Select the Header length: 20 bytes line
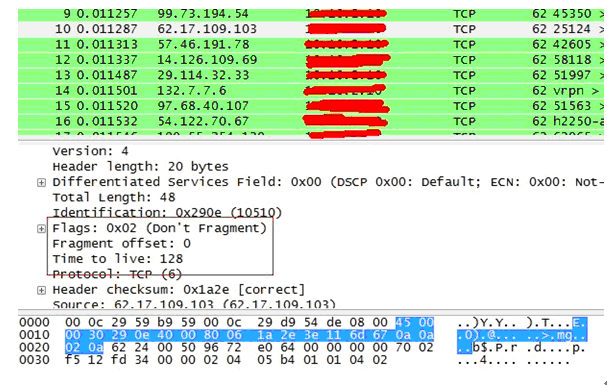607x385 pixels. point(141,167)
